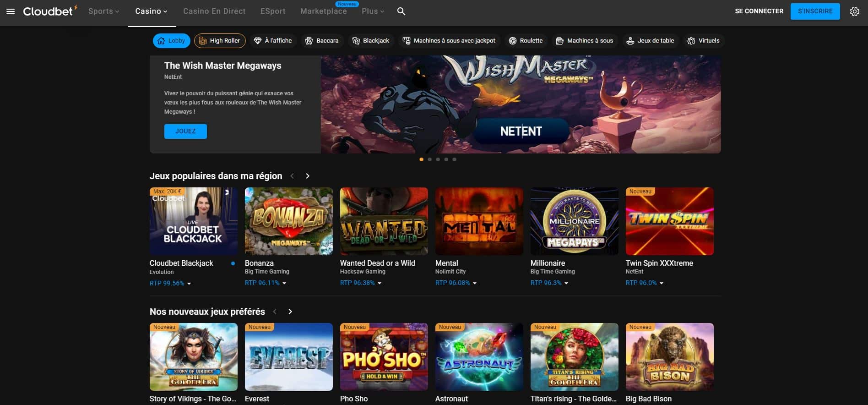
Task: Expand RTP 96.0% for Twin Spin XXXtreme
Action: pos(645,283)
